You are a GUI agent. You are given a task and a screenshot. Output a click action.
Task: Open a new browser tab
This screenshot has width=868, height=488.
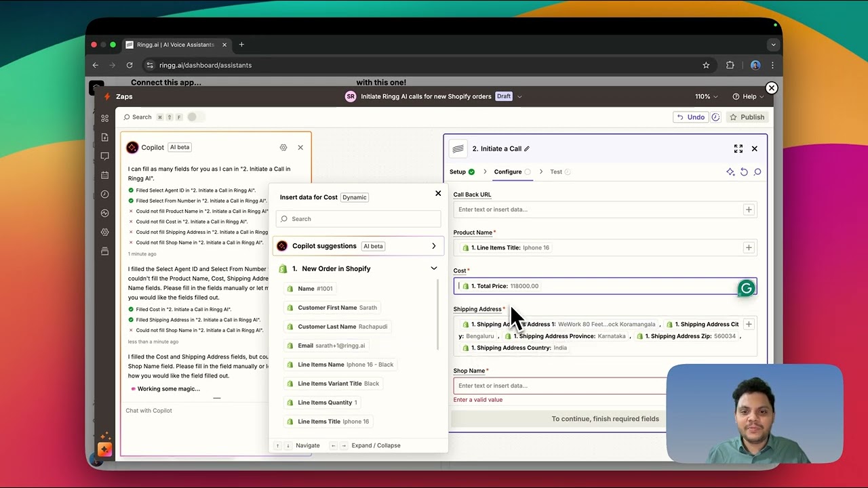click(241, 45)
